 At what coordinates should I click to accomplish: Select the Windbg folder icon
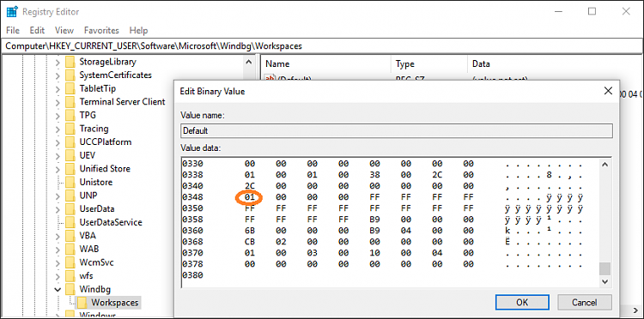click(71, 289)
